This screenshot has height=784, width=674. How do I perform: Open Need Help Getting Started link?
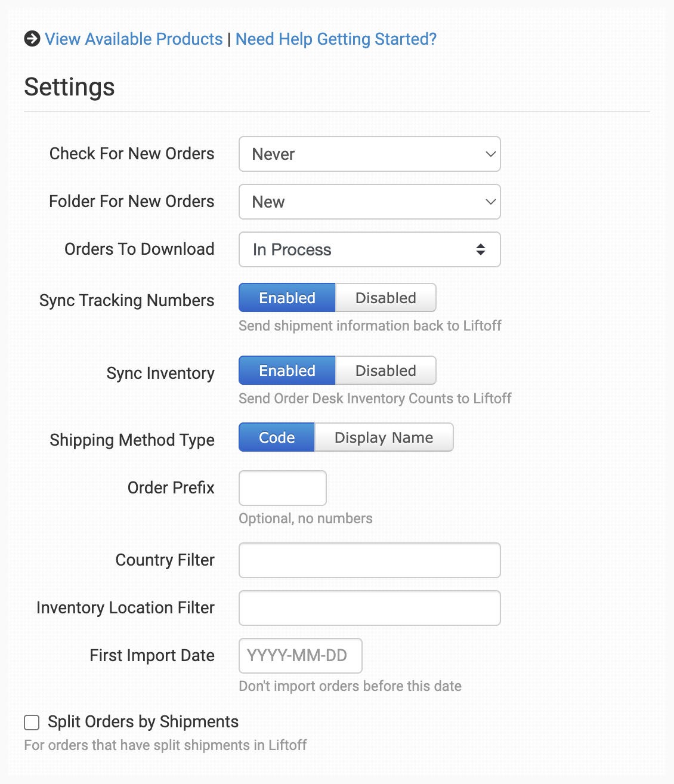pyautogui.click(x=336, y=39)
